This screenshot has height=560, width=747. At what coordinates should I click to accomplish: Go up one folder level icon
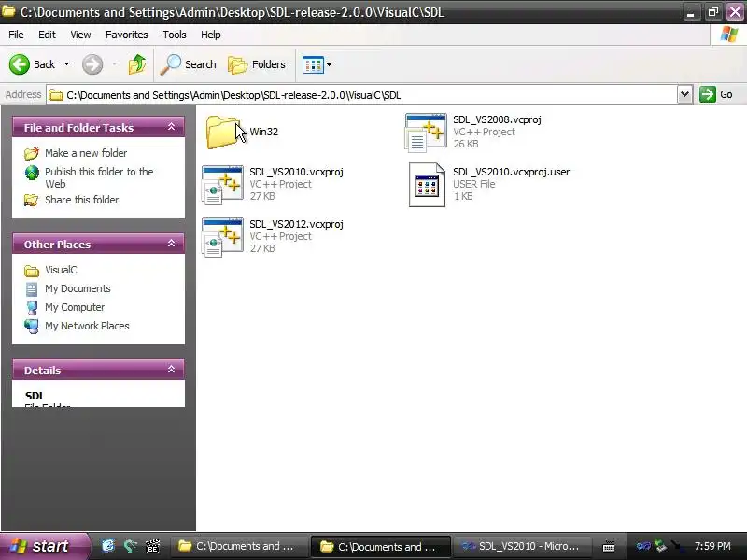click(137, 64)
